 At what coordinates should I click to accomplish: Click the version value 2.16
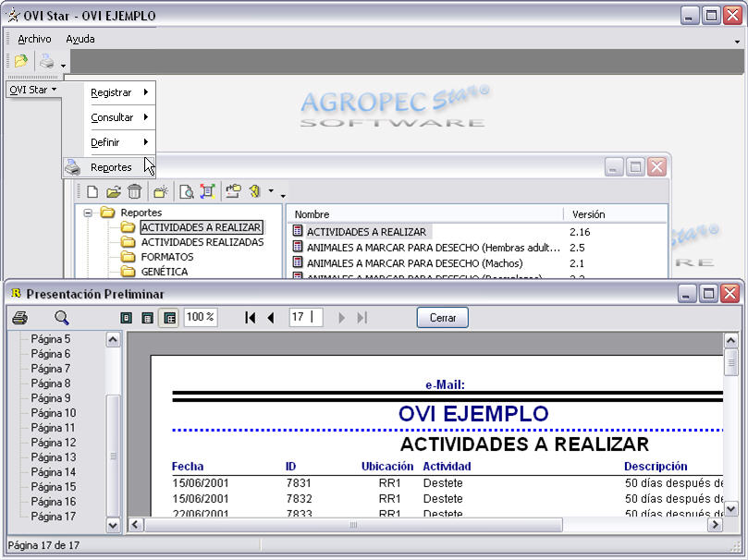coord(580,232)
